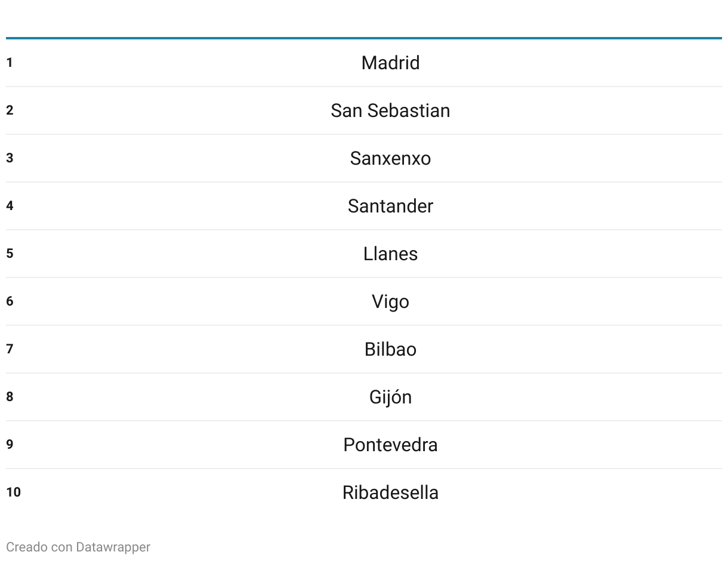Select the Sanxenxo entry
The height and width of the screenshot is (561, 728).
(x=390, y=158)
